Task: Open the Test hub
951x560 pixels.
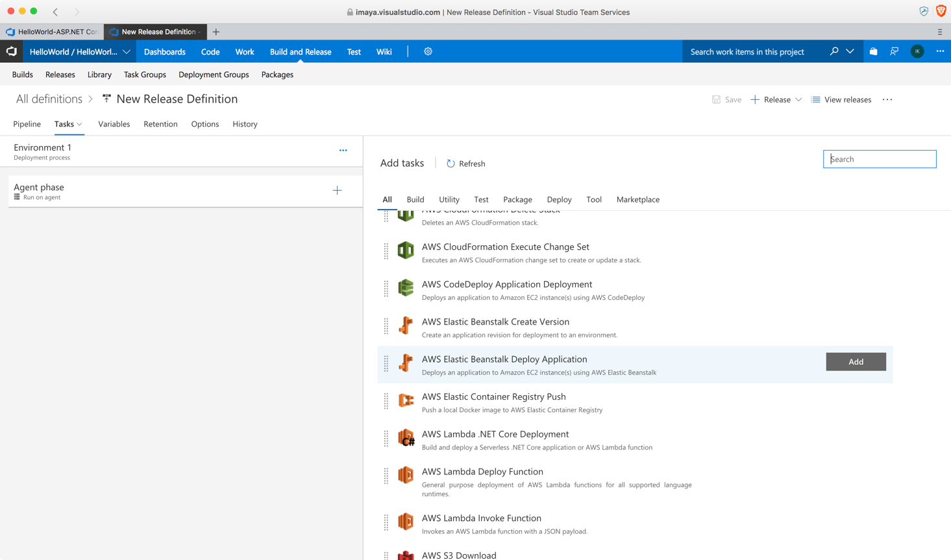Action: [x=354, y=52]
